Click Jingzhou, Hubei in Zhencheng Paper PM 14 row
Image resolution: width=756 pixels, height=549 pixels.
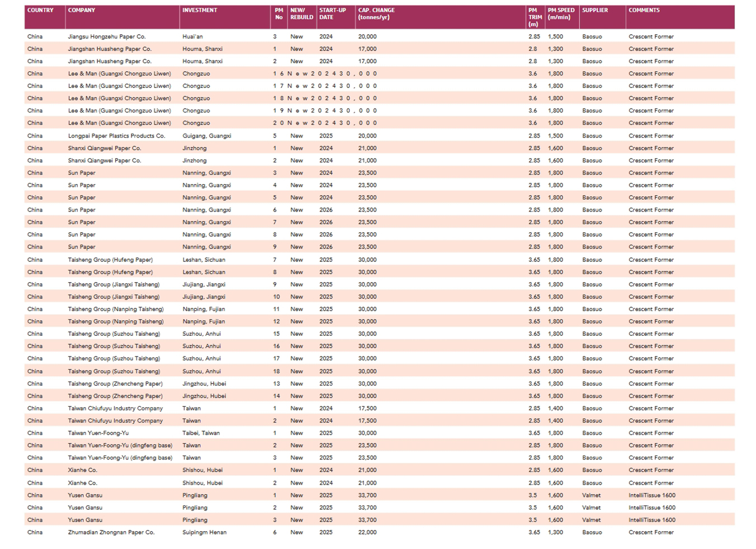[x=205, y=396]
